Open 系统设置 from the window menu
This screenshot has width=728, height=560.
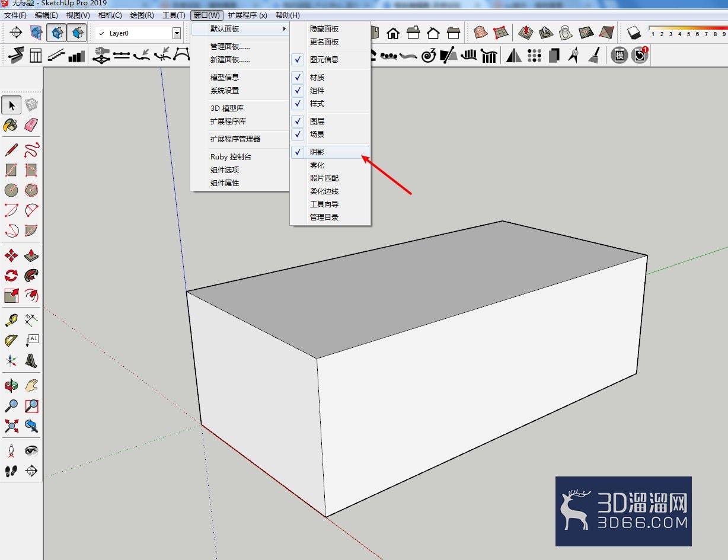click(x=240, y=90)
